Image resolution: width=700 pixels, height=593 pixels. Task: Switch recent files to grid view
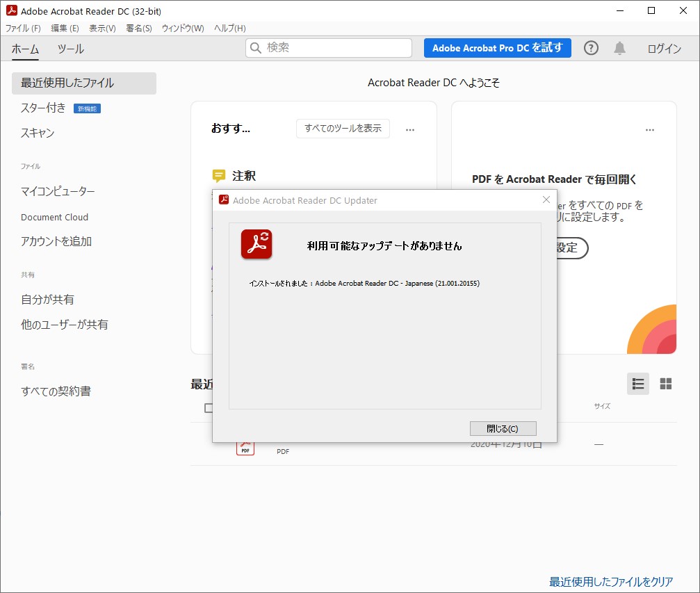pyautogui.click(x=665, y=383)
